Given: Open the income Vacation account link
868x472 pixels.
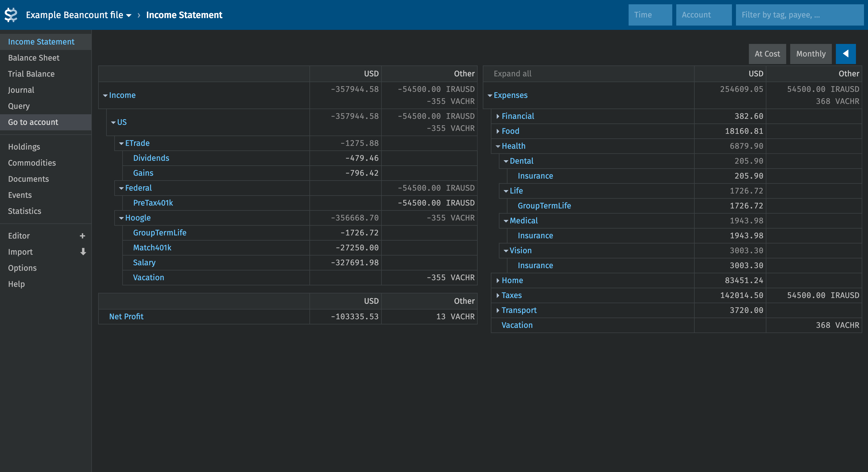Looking at the screenshot, I should [149, 277].
